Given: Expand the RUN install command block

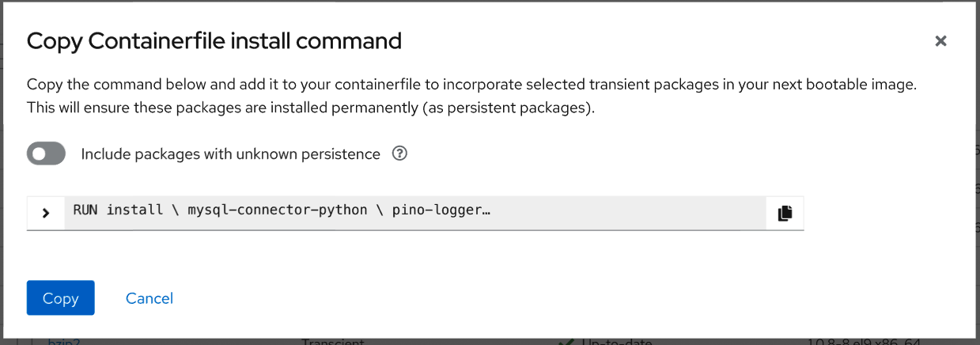Looking at the screenshot, I should (x=46, y=213).
